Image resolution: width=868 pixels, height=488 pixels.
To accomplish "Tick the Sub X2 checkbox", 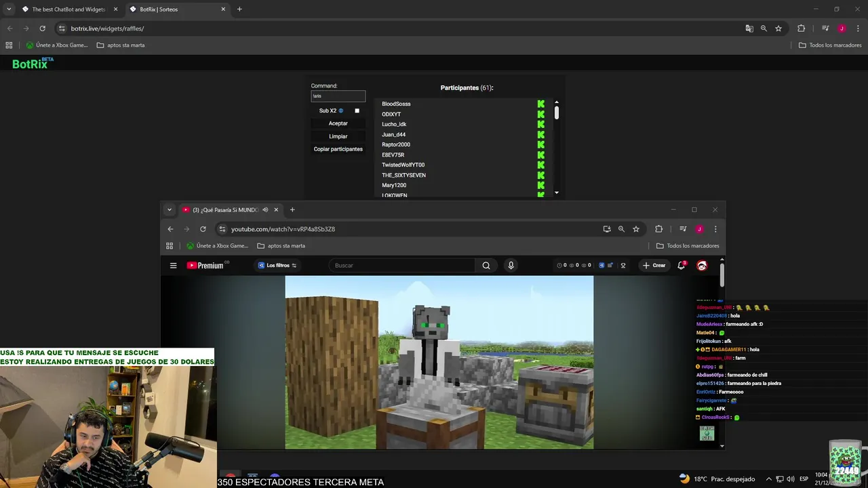I will click(x=357, y=110).
